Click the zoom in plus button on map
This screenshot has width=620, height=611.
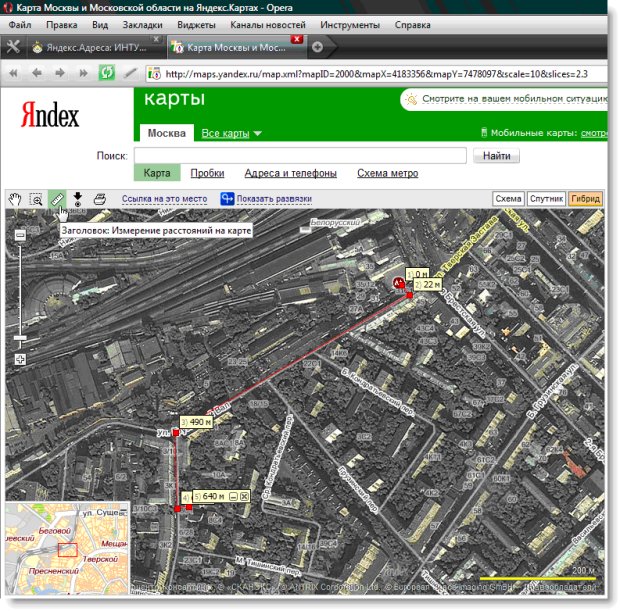(x=20, y=359)
